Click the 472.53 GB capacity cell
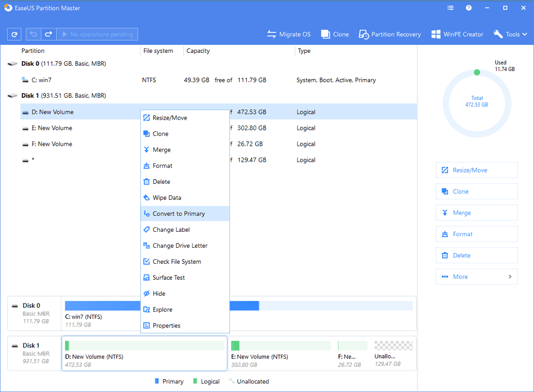534x392 pixels. click(252, 112)
